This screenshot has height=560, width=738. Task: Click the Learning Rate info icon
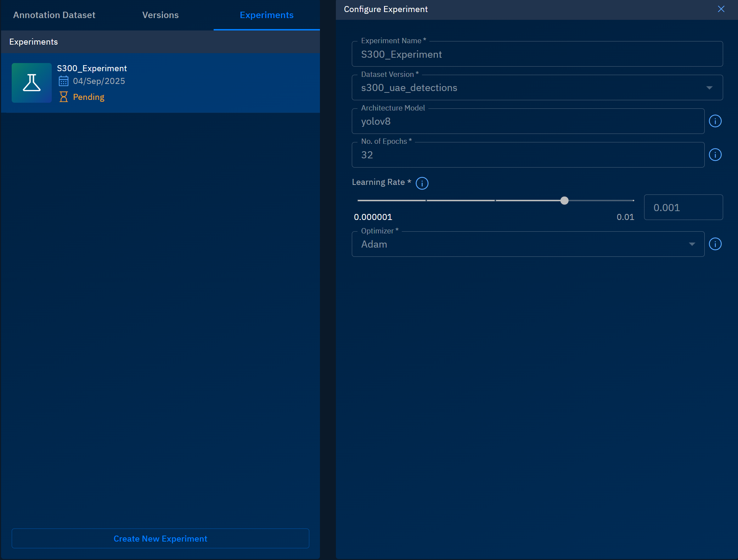click(x=422, y=183)
